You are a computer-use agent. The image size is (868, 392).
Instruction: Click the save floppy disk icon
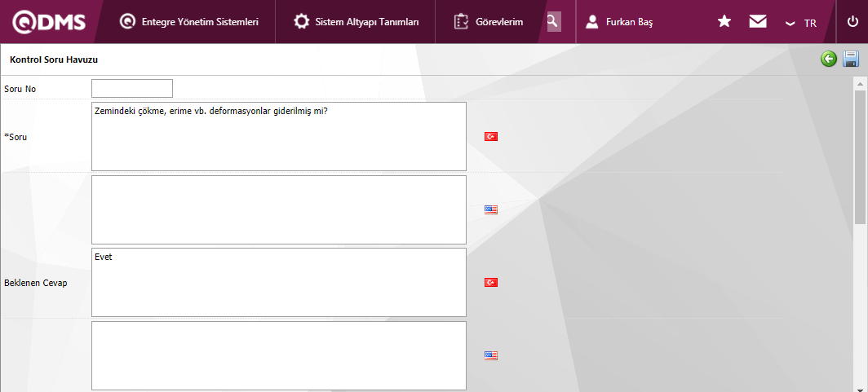pos(851,59)
